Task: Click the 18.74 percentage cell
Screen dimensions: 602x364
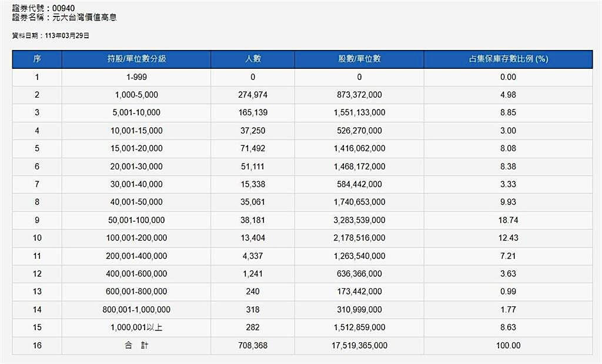Action: click(508, 220)
